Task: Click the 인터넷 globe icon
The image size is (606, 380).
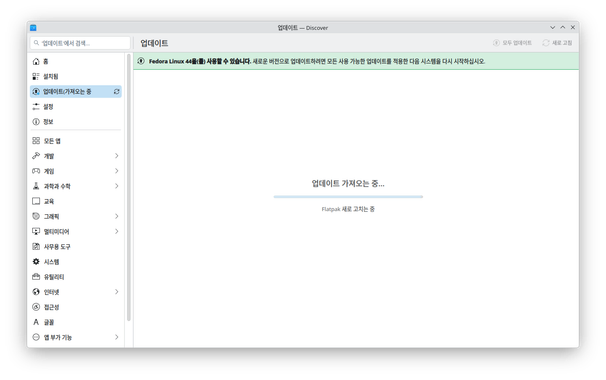Action: 36,292
